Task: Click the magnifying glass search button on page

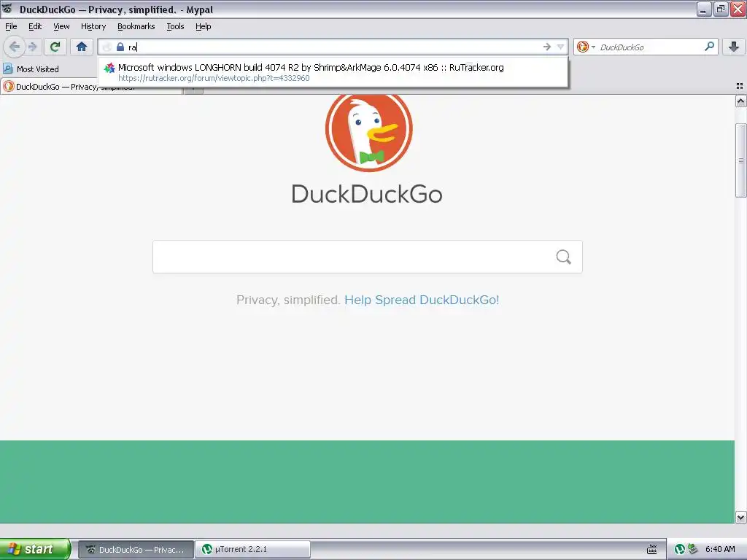Action: point(564,257)
